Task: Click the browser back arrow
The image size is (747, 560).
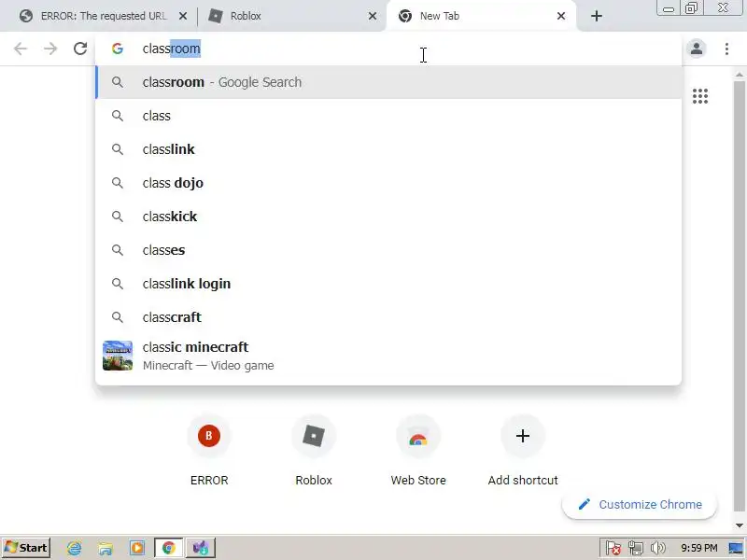Action: (x=21, y=49)
